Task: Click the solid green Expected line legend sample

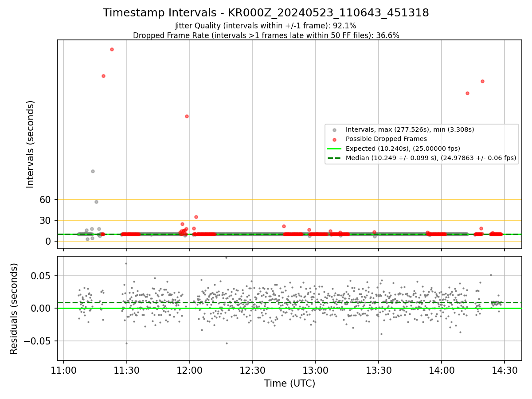Action: click(x=335, y=149)
